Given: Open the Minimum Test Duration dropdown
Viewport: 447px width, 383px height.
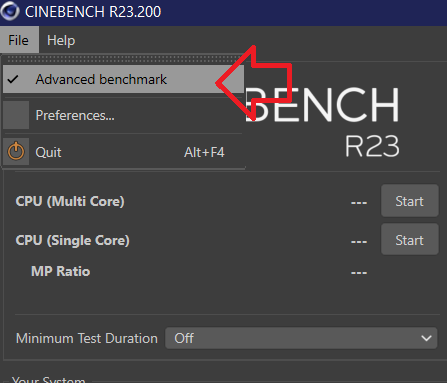Looking at the screenshot, I should tap(301, 338).
